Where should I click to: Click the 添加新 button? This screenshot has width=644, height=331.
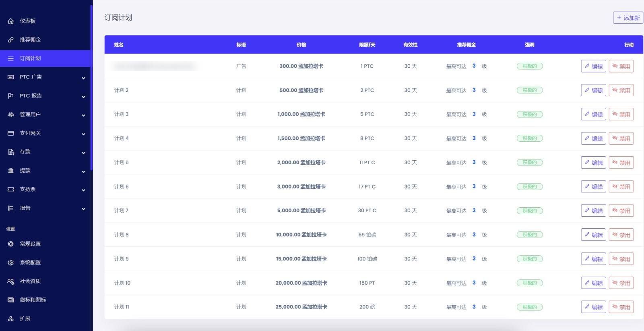(628, 18)
